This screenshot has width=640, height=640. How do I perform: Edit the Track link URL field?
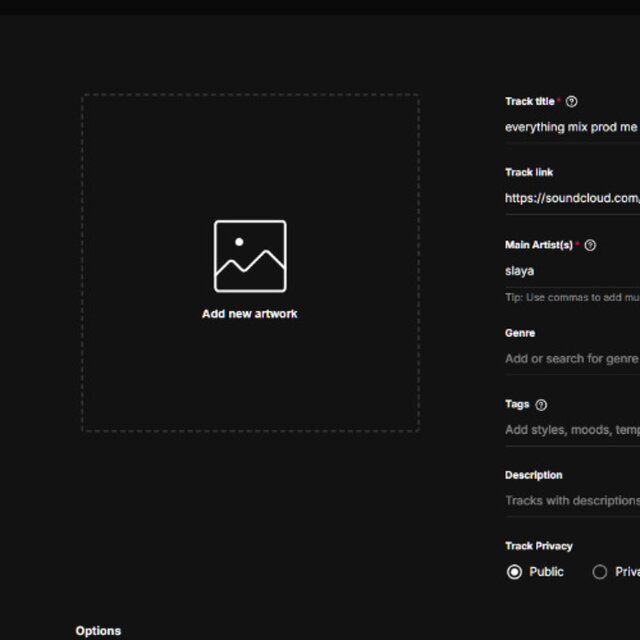point(572,198)
